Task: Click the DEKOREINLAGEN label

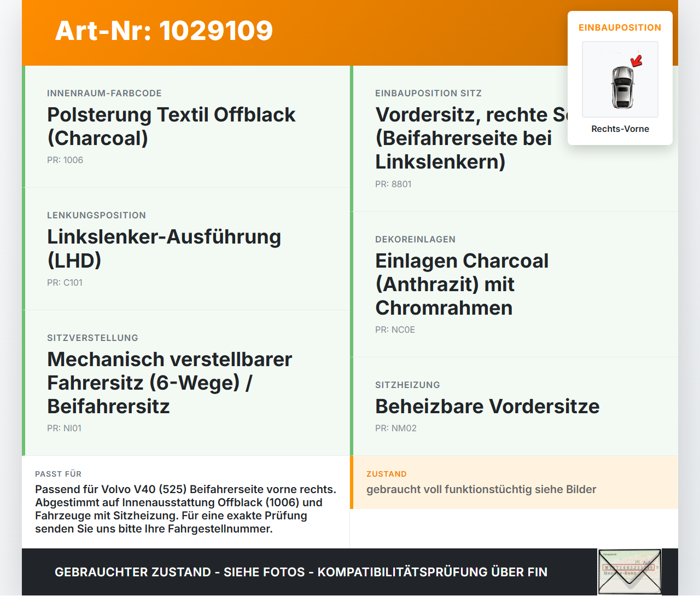Action: [x=416, y=240]
